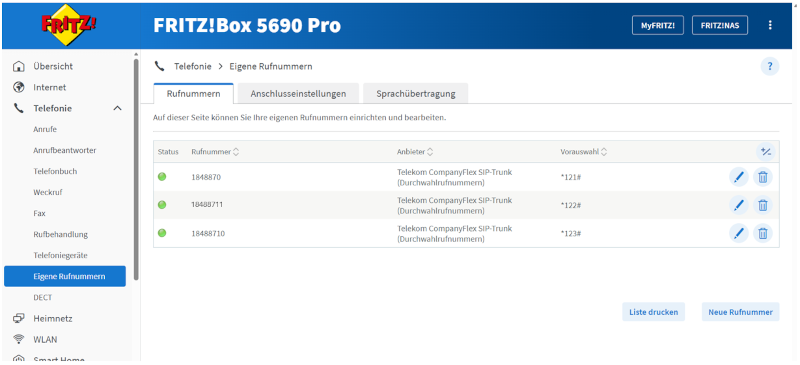Image resolution: width=800 pixels, height=365 pixels.
Task: Sort table by Rufnummer column arrows
Action: 236,152
